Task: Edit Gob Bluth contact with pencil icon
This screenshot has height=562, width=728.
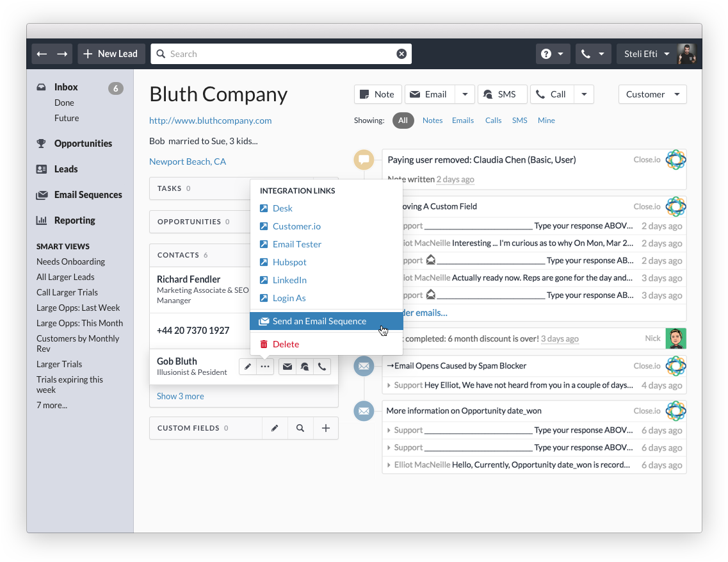Action: [248, 367]
